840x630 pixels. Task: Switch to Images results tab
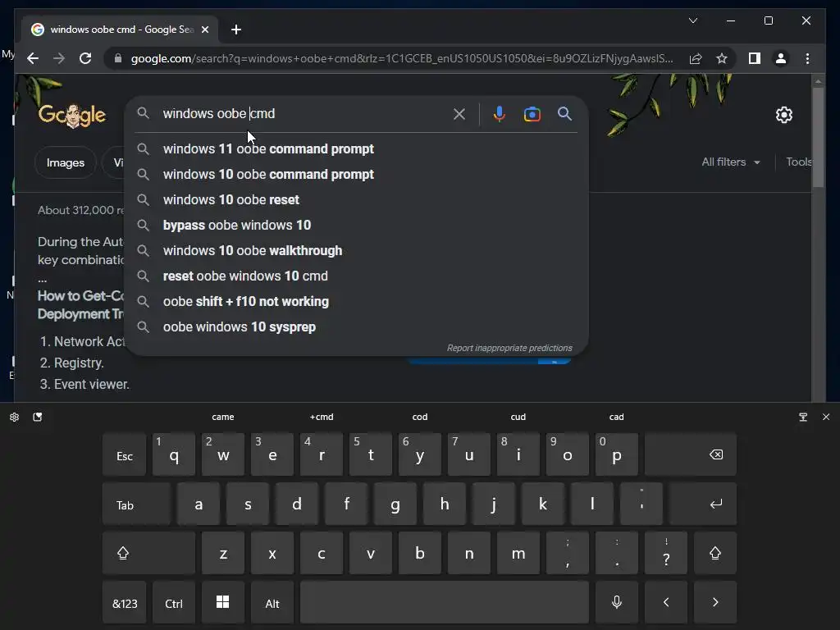click(x=66, y=162)
